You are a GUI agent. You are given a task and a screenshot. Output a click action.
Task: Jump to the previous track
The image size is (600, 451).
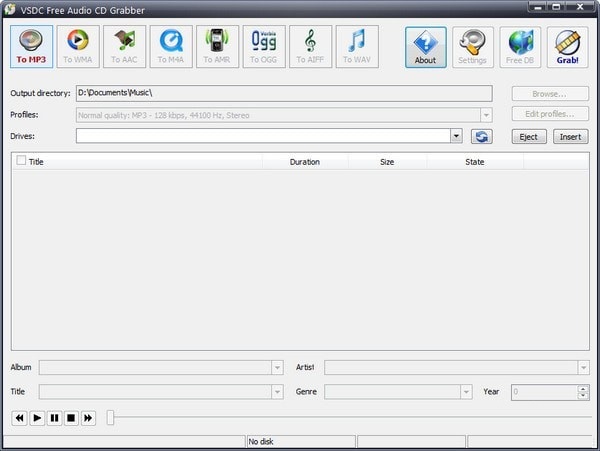pyautogui.click(x=20, y=418)
